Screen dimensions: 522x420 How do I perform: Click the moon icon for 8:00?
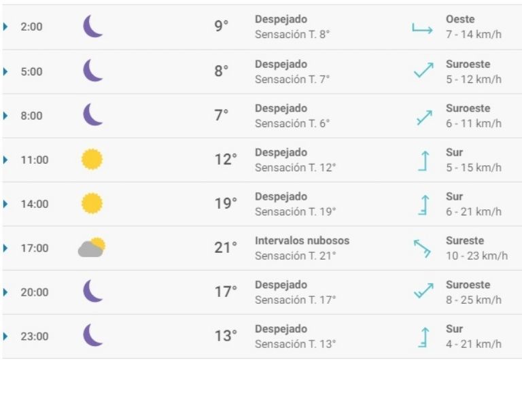point(92,115)
